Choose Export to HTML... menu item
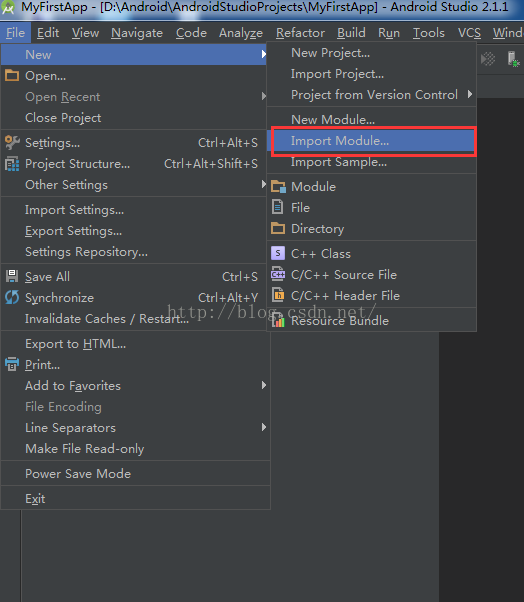The width and height of the screenshot is (524, 602). (134, 344)
